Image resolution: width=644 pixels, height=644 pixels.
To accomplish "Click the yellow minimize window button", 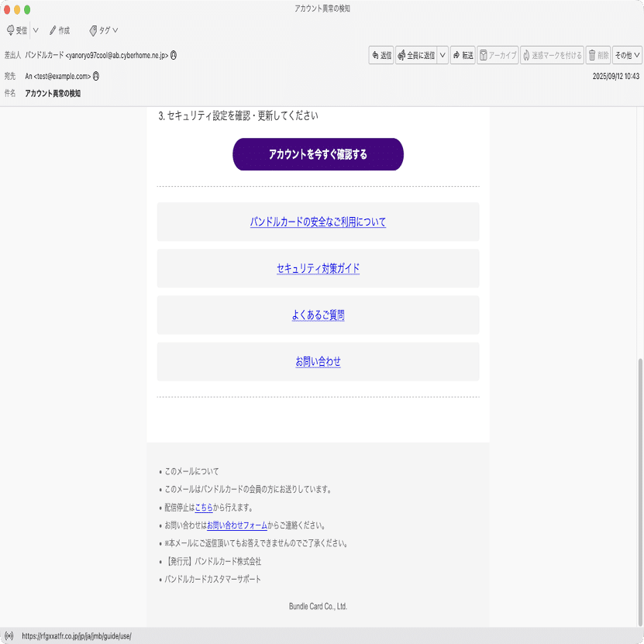I will click(x=17, y=9).
